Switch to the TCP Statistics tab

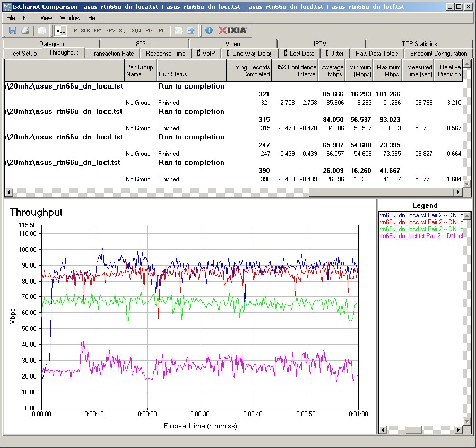(419, 44)
